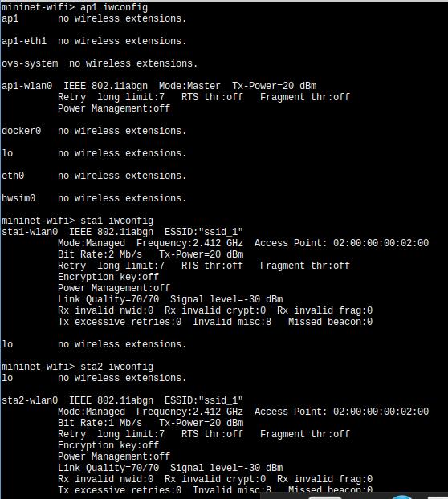Click the white rounded taskbar item at bottom
This screenshot has width=448, height=499.
pyautogui.click(x=325, y=497)
